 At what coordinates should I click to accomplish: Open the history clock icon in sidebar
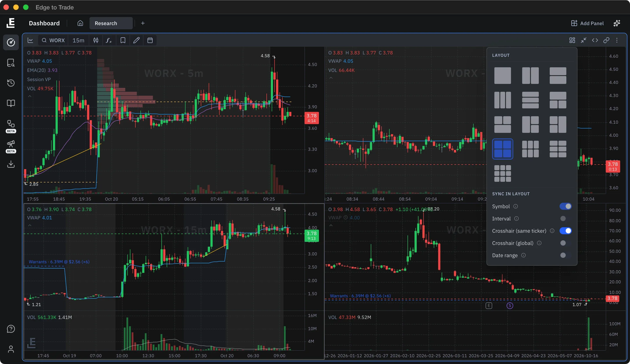(11, 83)
